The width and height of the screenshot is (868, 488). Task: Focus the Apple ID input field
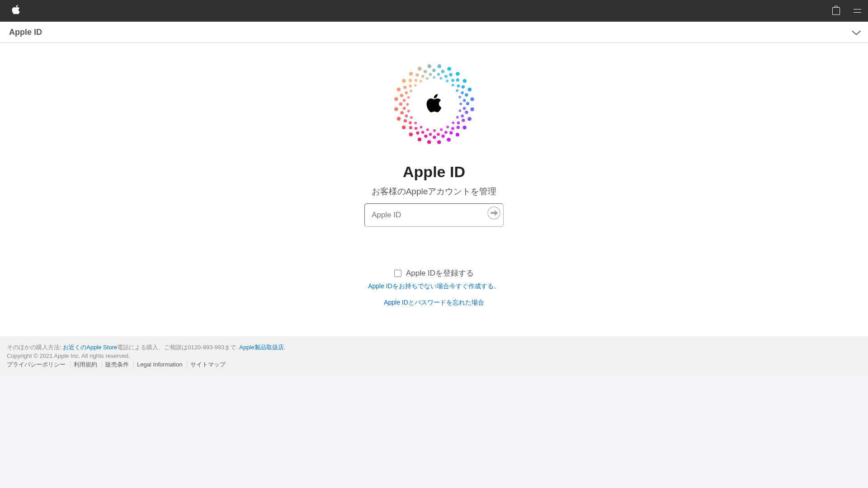point(434,215)
